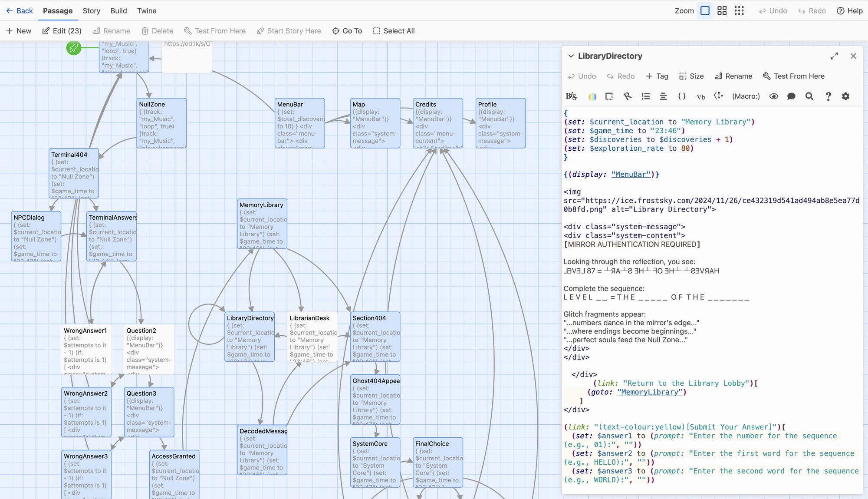Open the text styles B/S tool
The width and height of the screenshot is (868, 499).
[571, 96]
